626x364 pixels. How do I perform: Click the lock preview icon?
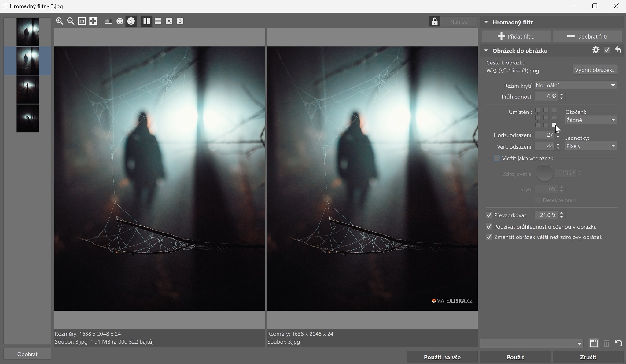434,21
